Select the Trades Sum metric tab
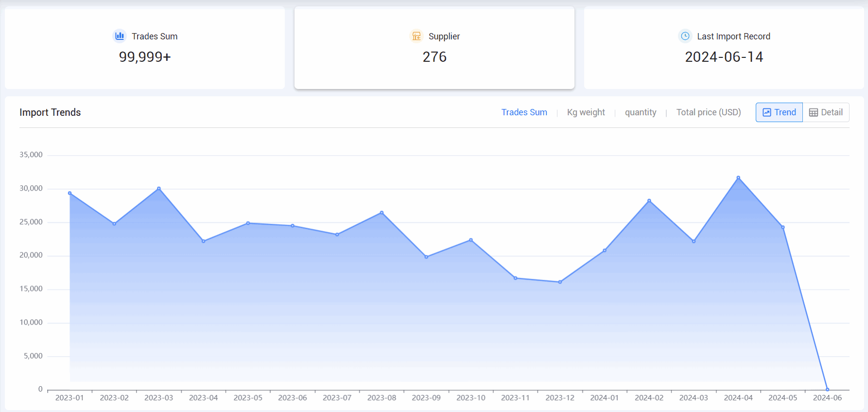This screenshot has height=412, width=868. pos(524,112)
